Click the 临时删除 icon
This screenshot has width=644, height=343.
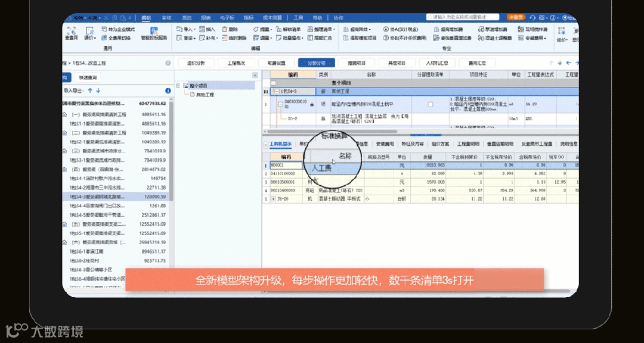(x=225, y=38)
